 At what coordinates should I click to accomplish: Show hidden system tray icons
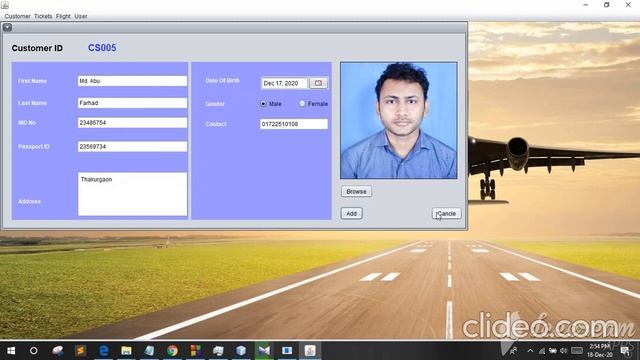pos(530,351)
